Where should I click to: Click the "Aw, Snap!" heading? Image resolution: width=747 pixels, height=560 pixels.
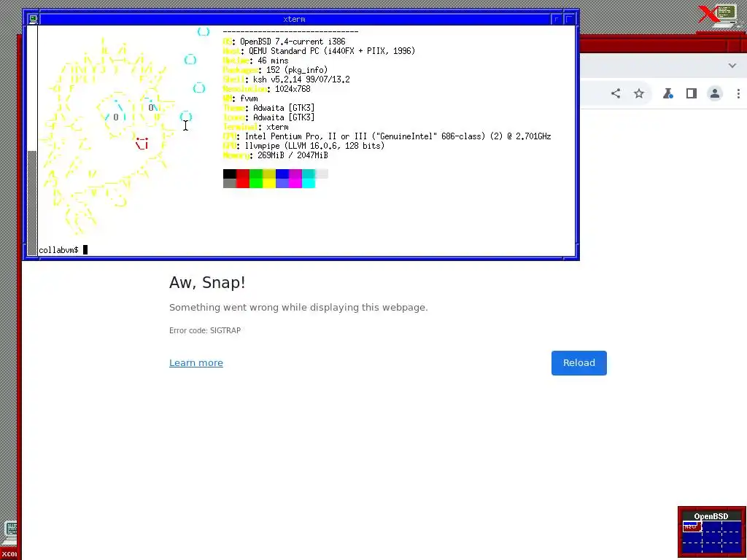(x=207, y=282)
